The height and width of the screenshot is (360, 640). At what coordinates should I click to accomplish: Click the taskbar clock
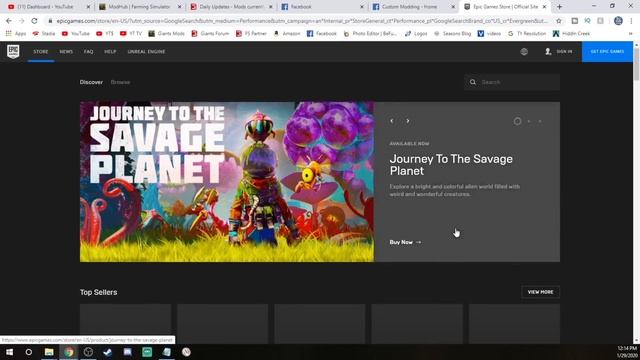627,352
